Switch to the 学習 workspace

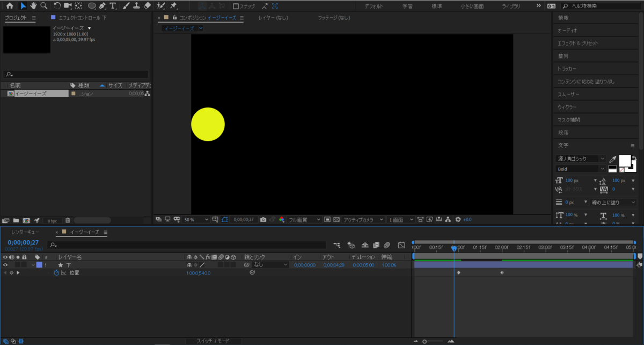pyautogui.click(x=408, y=6)
